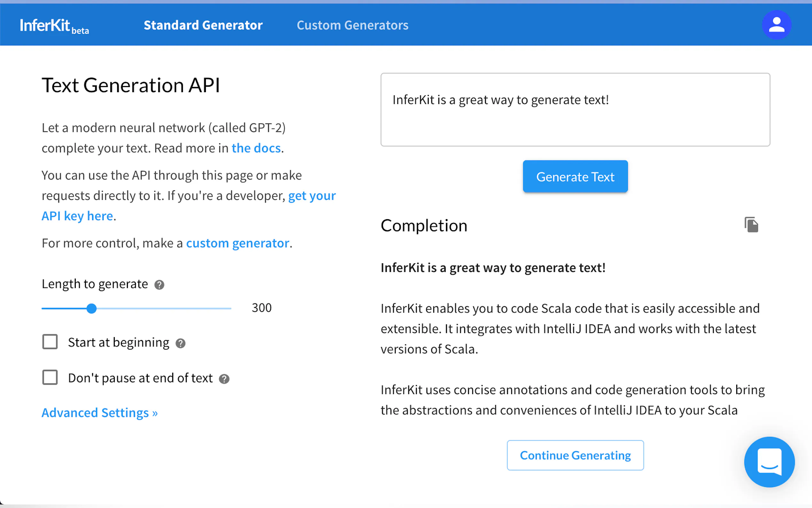Enable the Start at beginning checkbox
Viewport: 812px width, 508px height.
(50, 342)
